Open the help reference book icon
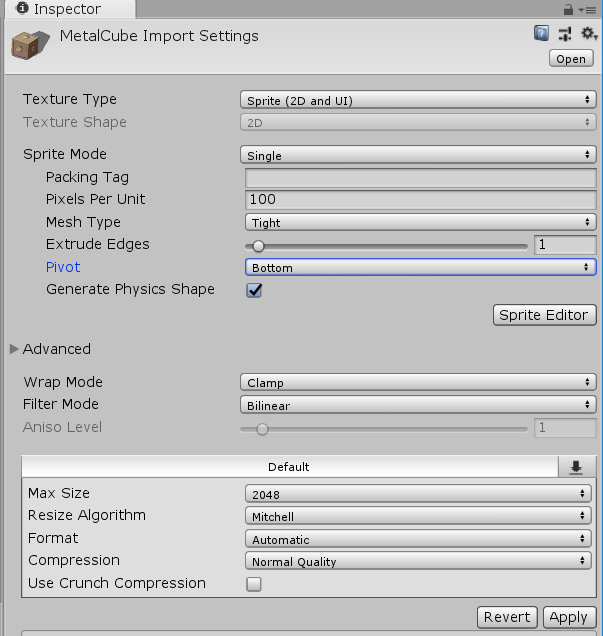Image resolution: width=603 pixels, height=636 pixels. [x=542, y=34]
